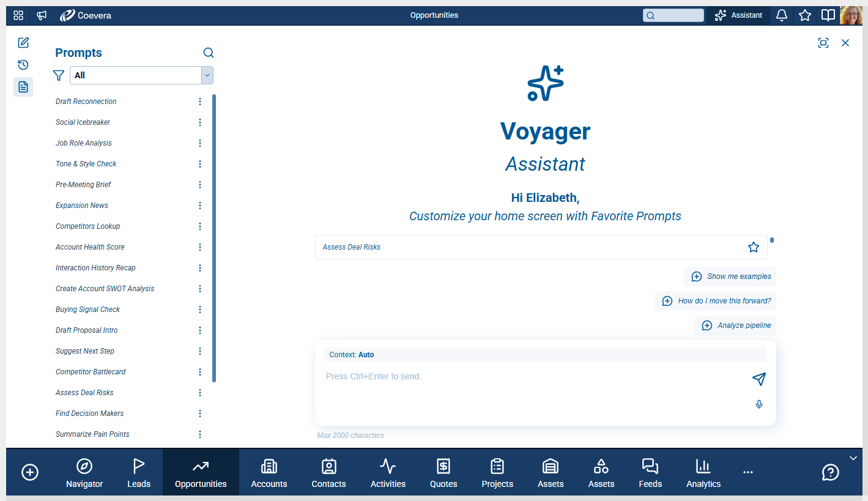Open help question mark icon
The width and height of the screenshot is (868, 501).
point(830,472)
